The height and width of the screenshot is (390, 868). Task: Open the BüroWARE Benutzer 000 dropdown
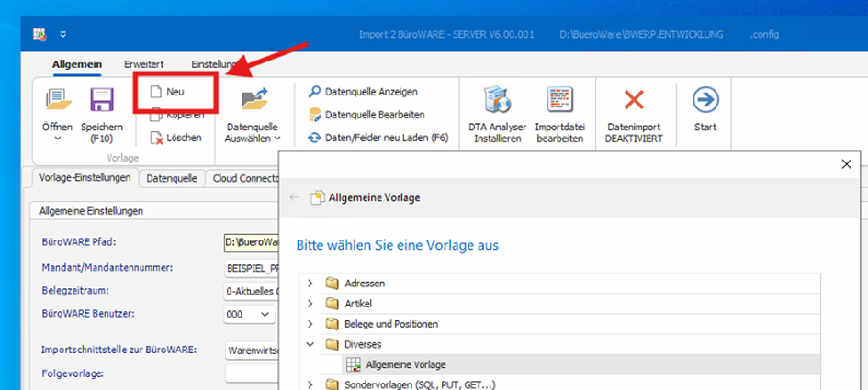pyautogui.click(x=265, y=314)
